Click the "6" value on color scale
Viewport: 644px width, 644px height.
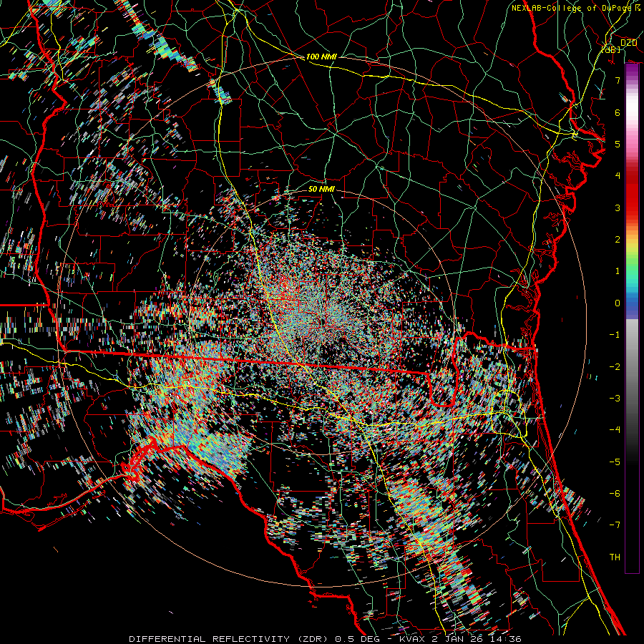pos(618,112)
